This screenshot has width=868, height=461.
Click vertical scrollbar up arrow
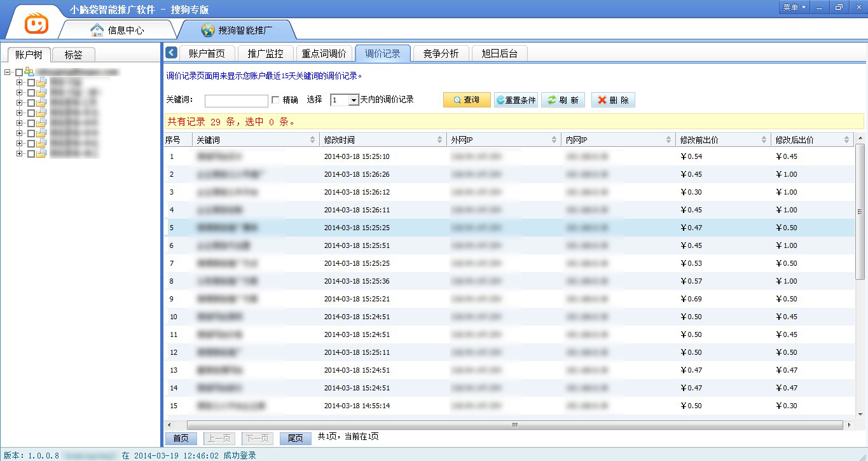pos(860,138)
